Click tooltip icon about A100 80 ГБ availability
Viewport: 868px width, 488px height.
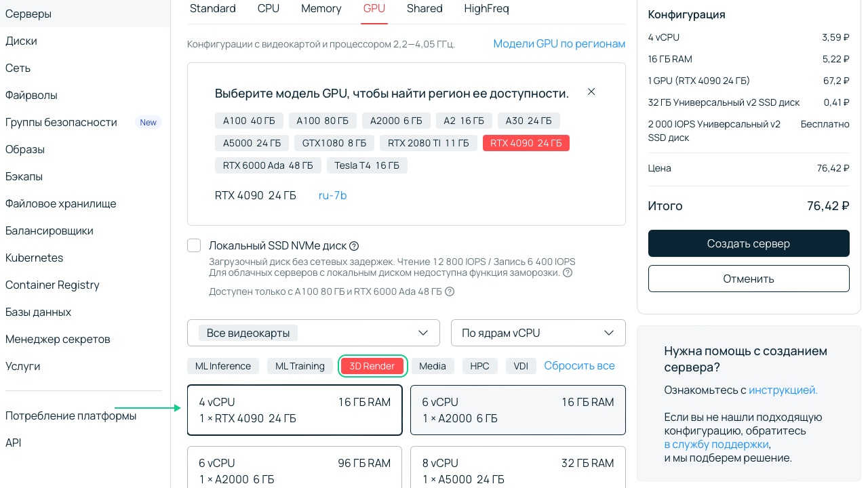click(x=448, y=291)
